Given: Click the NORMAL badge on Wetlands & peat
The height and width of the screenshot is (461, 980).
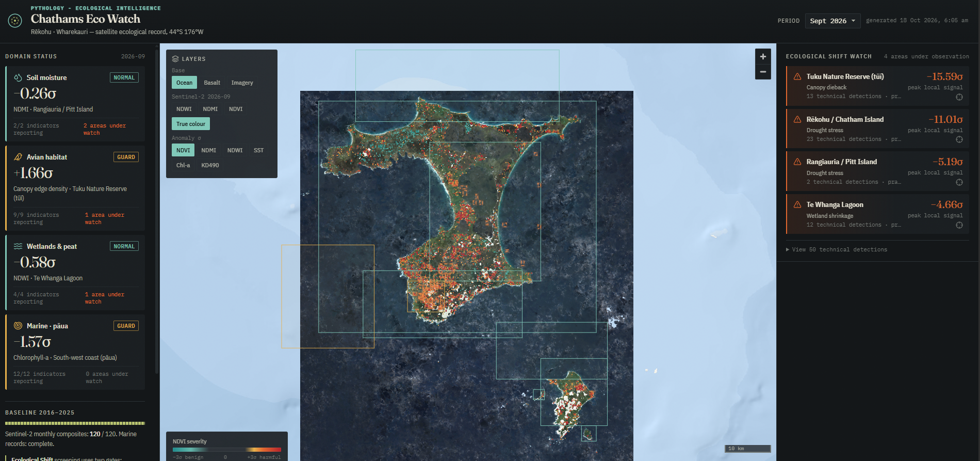Looking at the screenshot, I should [124, 246].
